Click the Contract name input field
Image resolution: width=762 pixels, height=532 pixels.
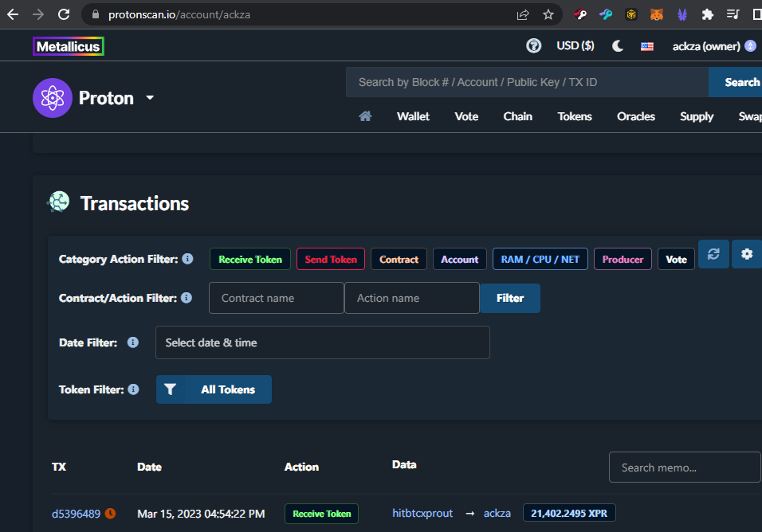coord(277,298)
